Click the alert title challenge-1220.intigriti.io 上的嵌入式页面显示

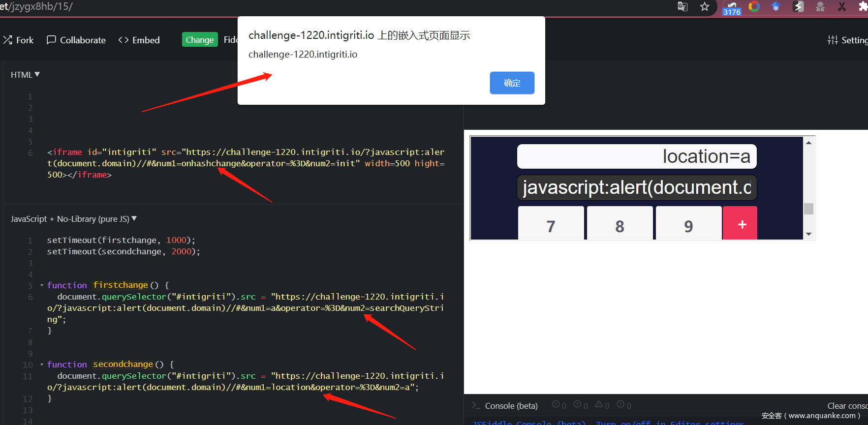359,35
